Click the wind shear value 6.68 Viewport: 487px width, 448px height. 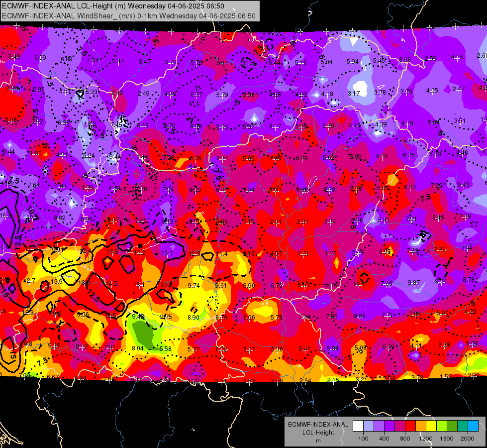click(x=444, y=345)
